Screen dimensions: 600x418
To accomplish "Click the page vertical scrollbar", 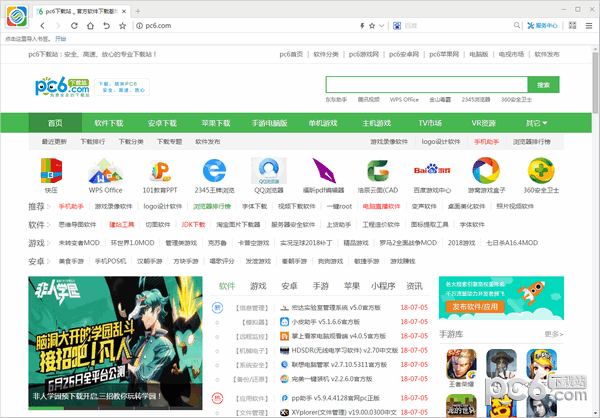I will (x=595, y=82).
